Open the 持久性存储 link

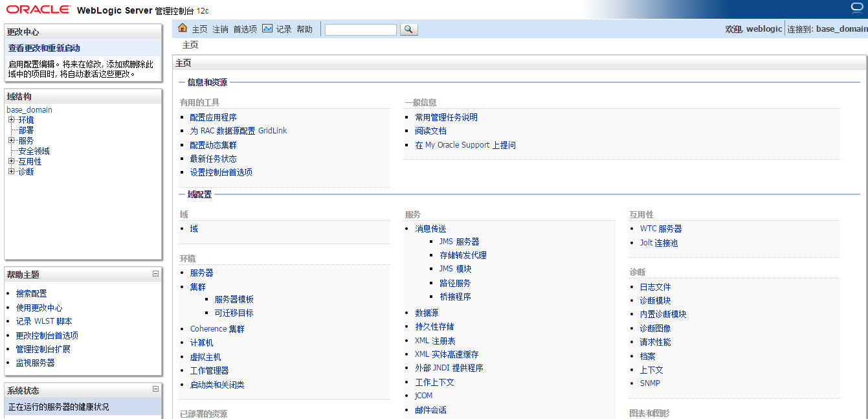pos(434,326)
